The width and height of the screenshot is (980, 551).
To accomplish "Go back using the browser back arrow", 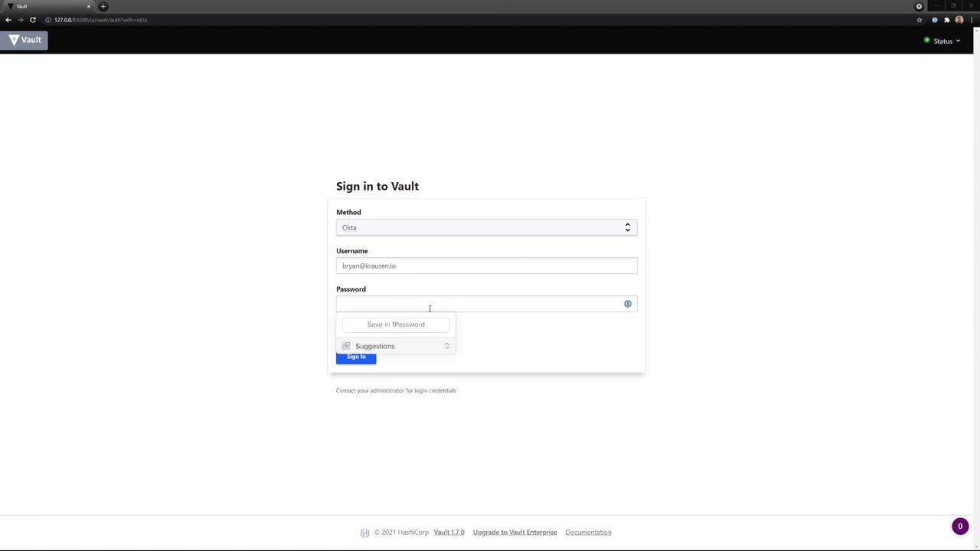I will pos(8,20).
